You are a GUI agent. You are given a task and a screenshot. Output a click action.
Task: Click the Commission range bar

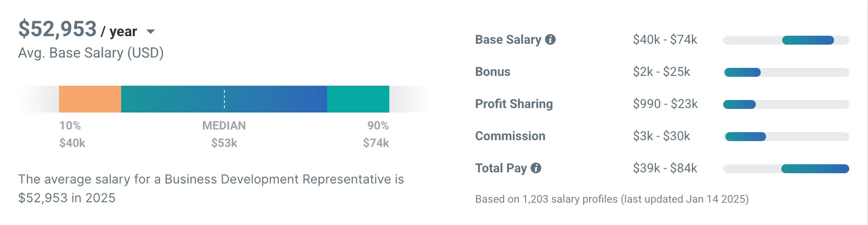(x=745, y=137)
